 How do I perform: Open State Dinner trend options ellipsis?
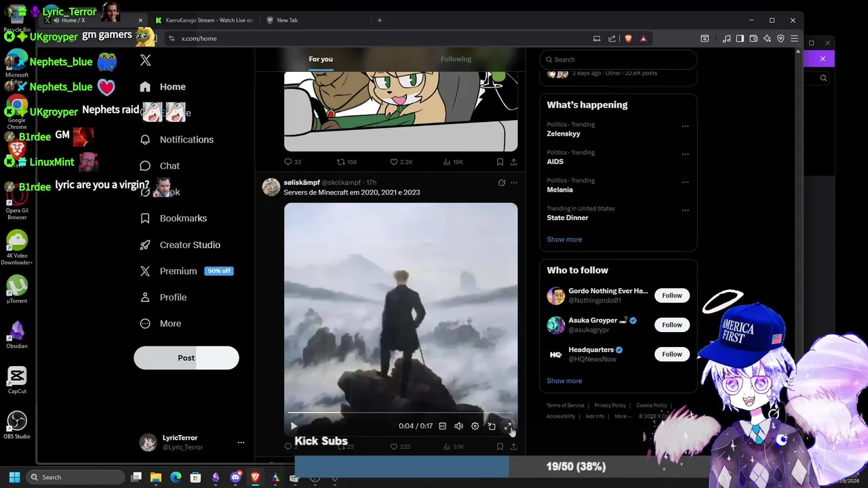click(x=686, y=210)
